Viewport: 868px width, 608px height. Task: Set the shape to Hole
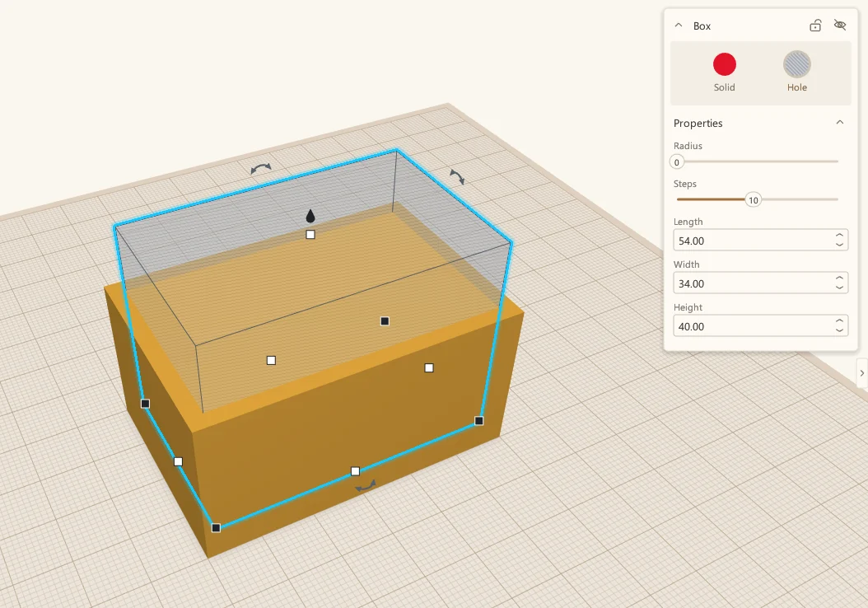(x=796, y=64)
